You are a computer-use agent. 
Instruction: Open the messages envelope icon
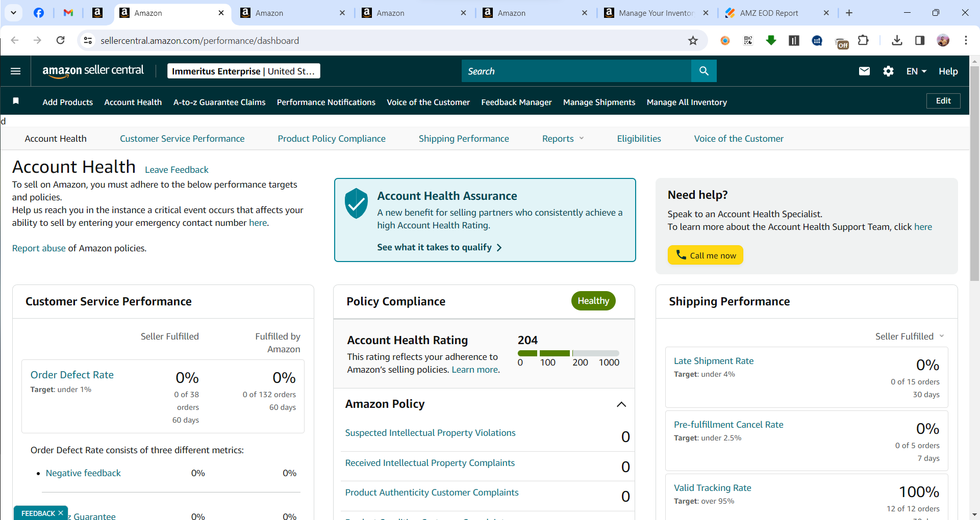coord(864,71)
